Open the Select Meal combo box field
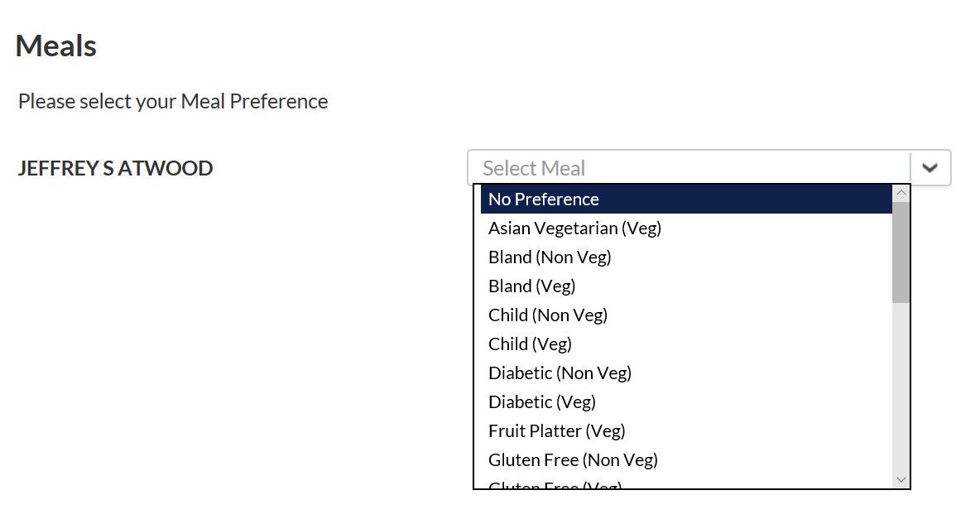 pyautogui.click(x=689, y=168)
